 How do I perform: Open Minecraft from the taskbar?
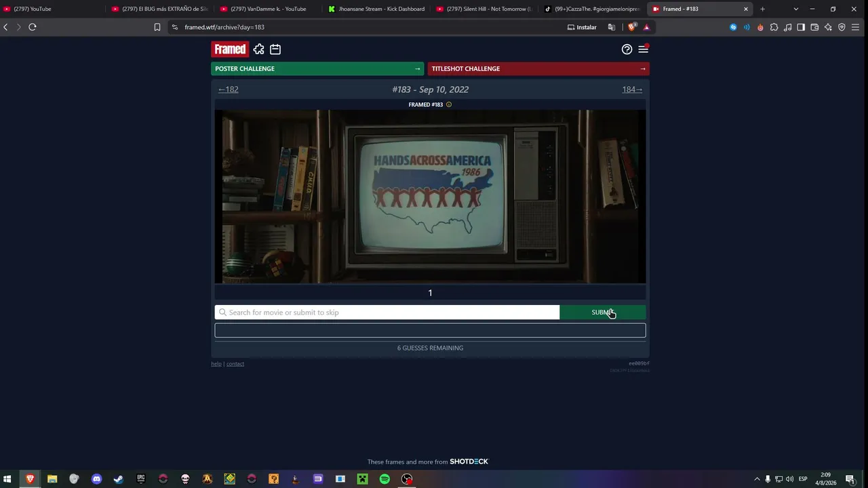(363, 479)
